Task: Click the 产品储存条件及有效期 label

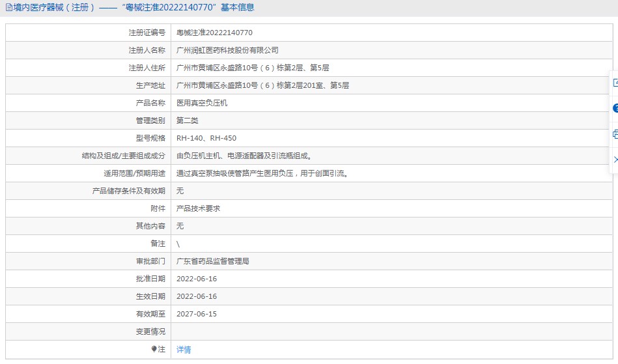Action: [129, 191]
